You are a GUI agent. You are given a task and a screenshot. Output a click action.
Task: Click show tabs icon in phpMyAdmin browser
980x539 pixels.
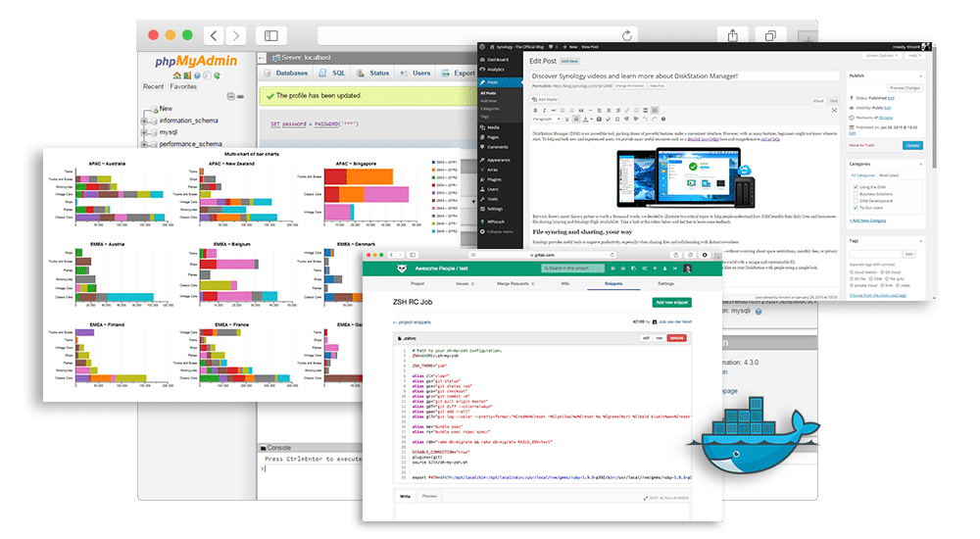coord(770,35)
